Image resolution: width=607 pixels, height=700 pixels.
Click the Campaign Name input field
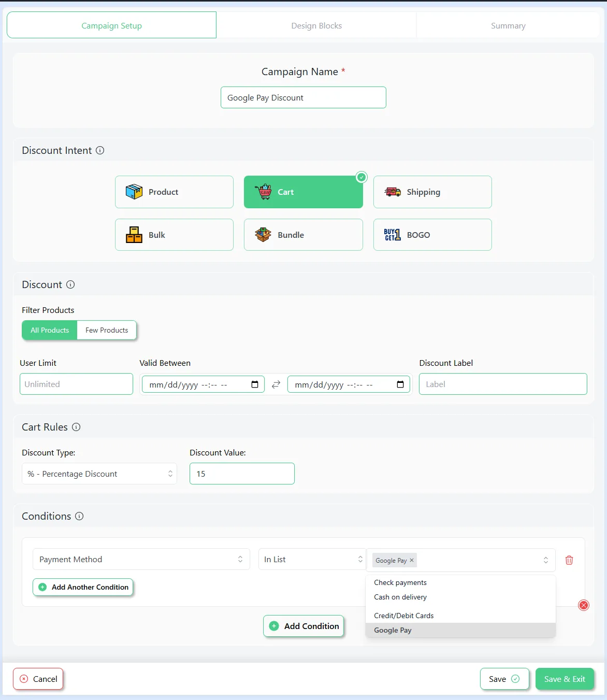click(303, 97)
